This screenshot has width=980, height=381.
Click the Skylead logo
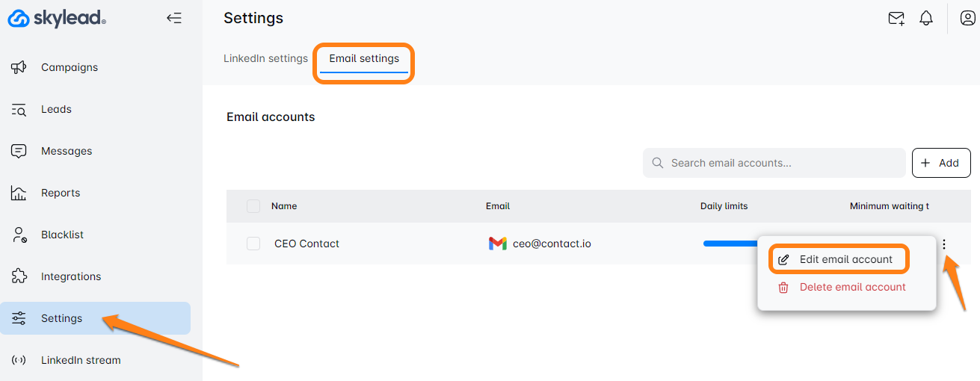57,19
